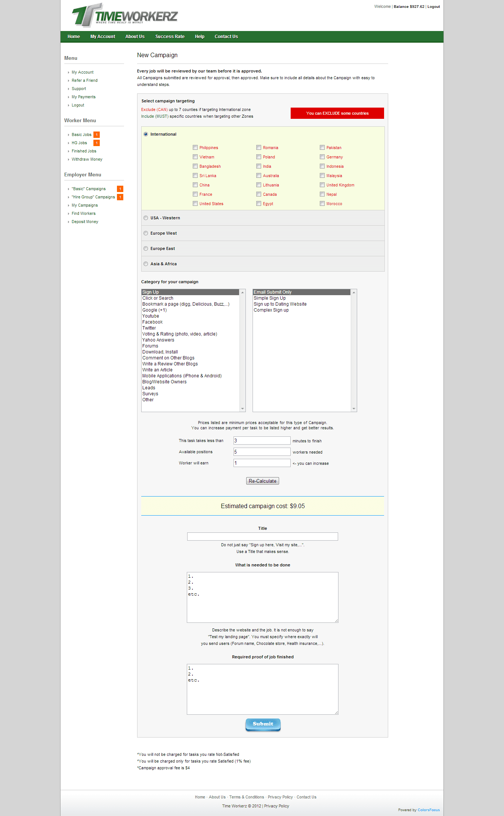Tick the United States checkbox
Image resolution: width=504 pixels, height=816 pixels.
195,204
